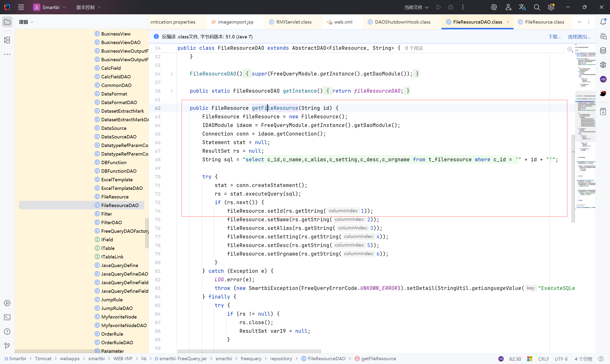Click the 选择源(S)... link
Screen dimensions: 610x364
[579, 36]
